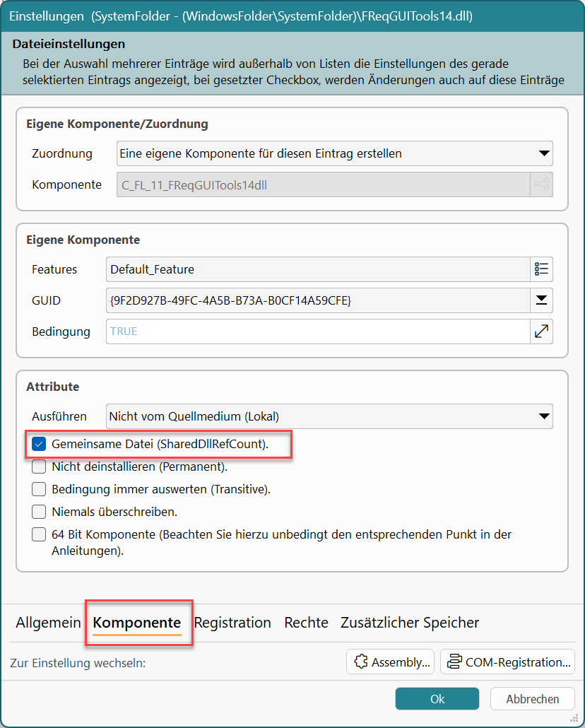Check the Niemals überschreiben option
Screen dimensions: 585x728
pos(40,512)
